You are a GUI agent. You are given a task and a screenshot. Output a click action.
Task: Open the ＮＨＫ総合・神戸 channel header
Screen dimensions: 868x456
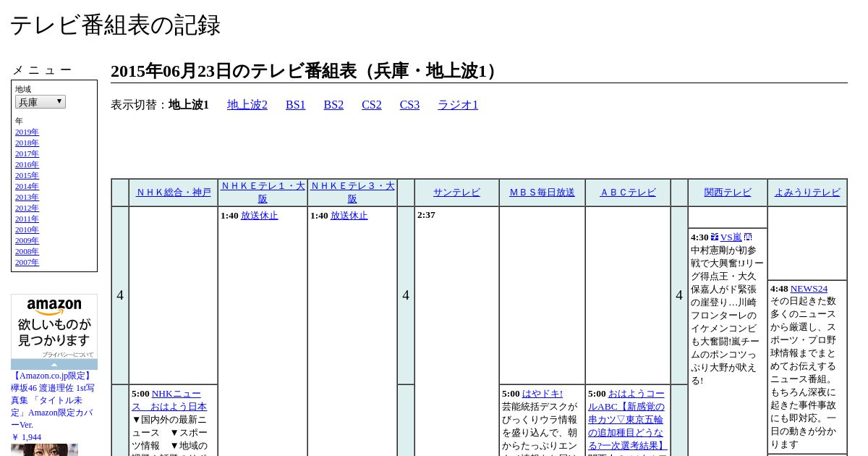[174, 193]
